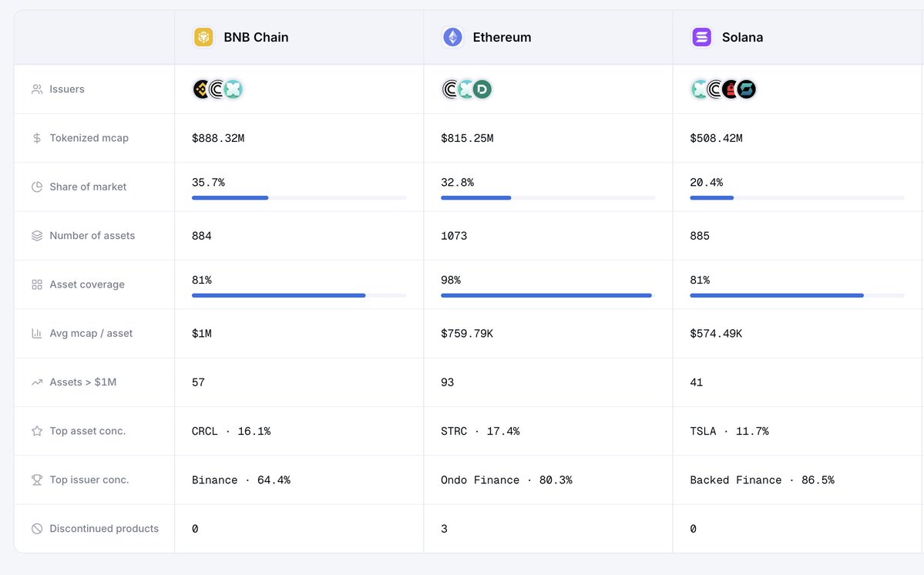Click the Ondo Finance · 80.3% cell

(x=507, y=480)
